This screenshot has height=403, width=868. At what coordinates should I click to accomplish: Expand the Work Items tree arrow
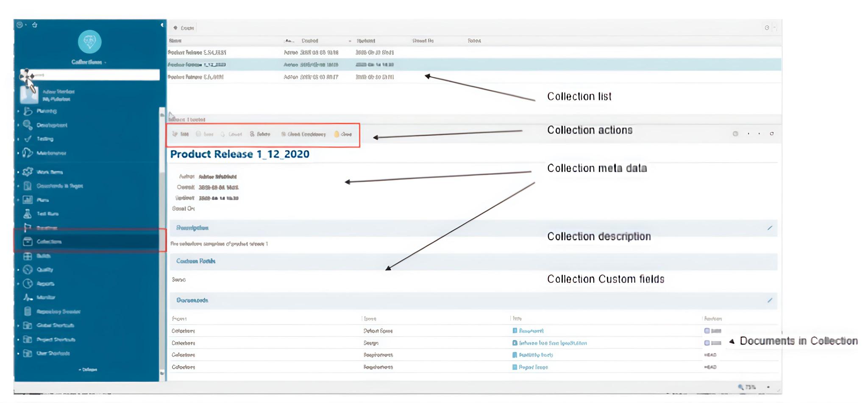(x=18, y=172)
